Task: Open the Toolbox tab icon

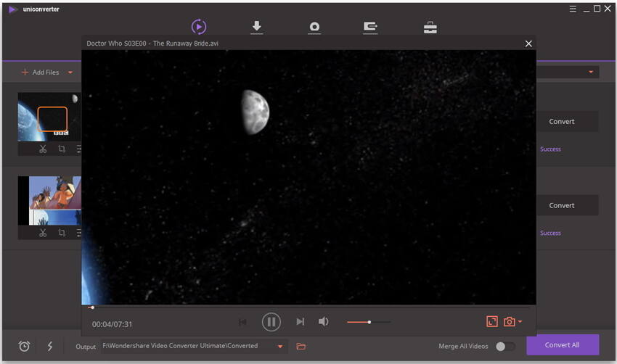Action: click(x=430, y=28)
